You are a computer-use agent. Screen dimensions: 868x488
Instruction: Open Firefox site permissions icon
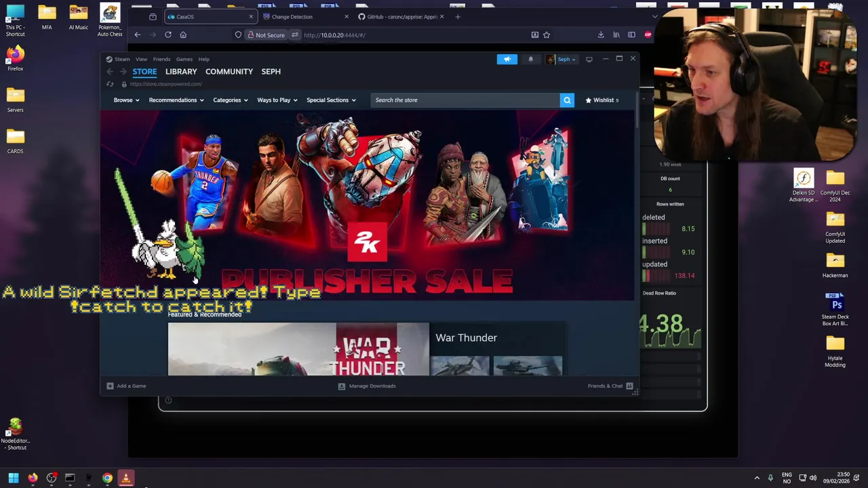[294, 35]
